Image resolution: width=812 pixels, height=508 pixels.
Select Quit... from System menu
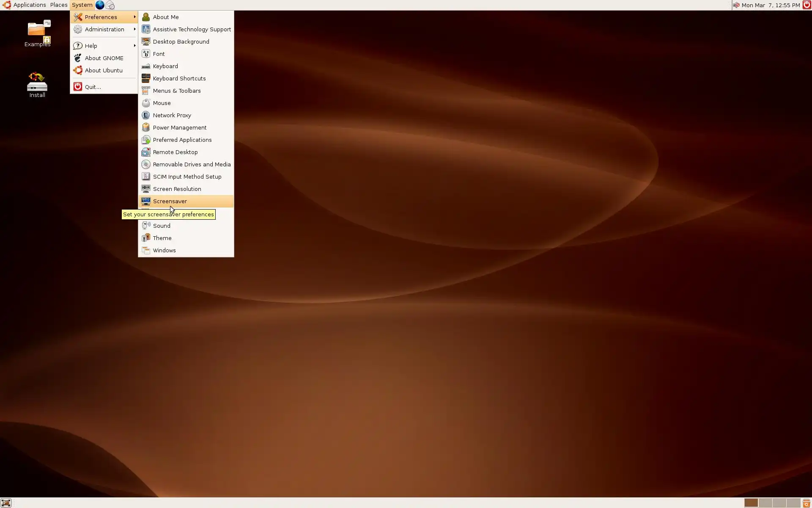click(x=93, y=87)
